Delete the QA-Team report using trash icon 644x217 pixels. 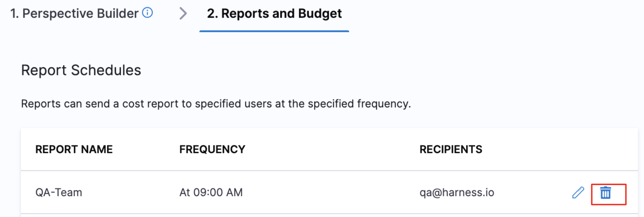point(606,193)
